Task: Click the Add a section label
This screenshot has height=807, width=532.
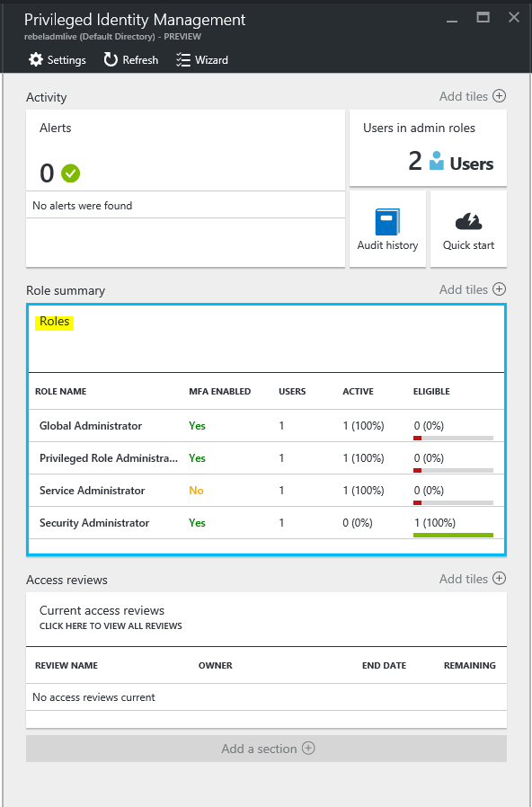Action: click(x=259, y=749)
